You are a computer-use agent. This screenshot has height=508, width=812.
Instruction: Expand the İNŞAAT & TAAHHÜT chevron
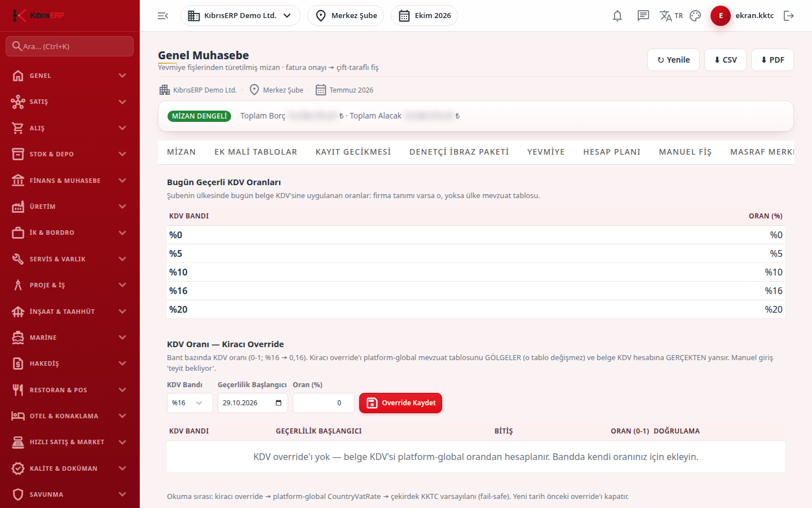[122, 312]
